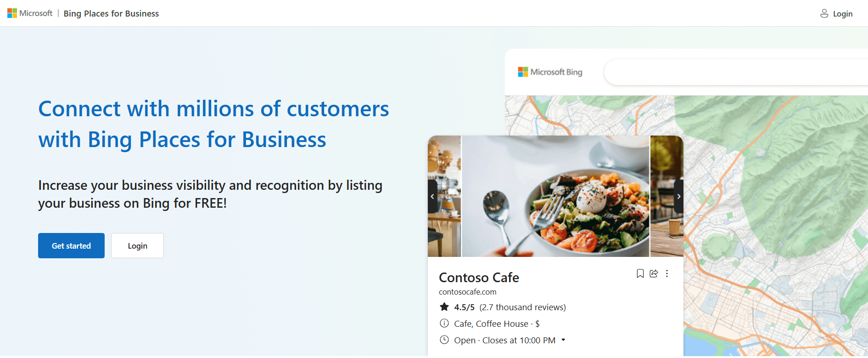The image size is (868, 358).
Task: Show the next photo in the carousel
Action: [x=678, y=196]
